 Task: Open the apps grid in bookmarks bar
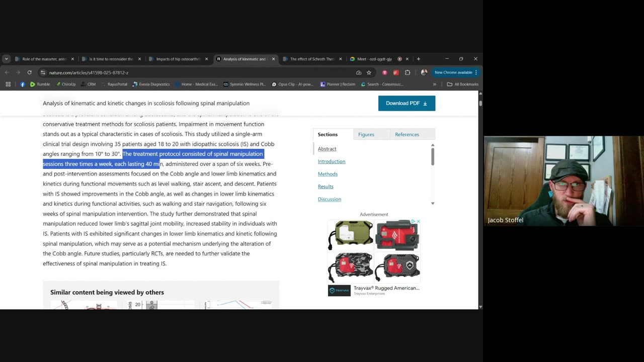coord(8,84)
